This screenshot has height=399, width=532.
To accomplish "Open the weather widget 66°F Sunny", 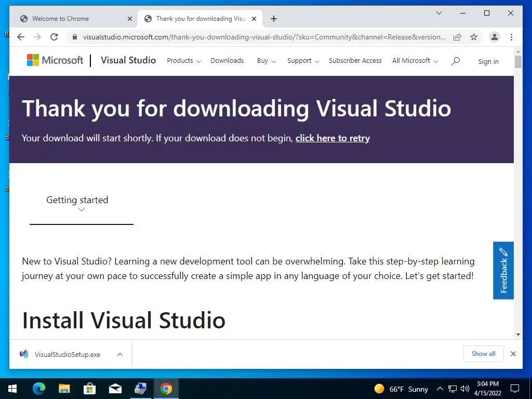I will (x=401, y=389).
